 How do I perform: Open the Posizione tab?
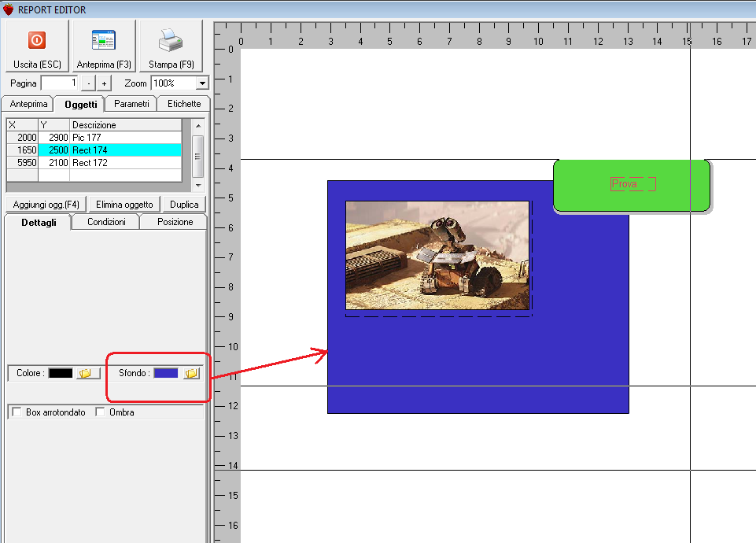175,222
